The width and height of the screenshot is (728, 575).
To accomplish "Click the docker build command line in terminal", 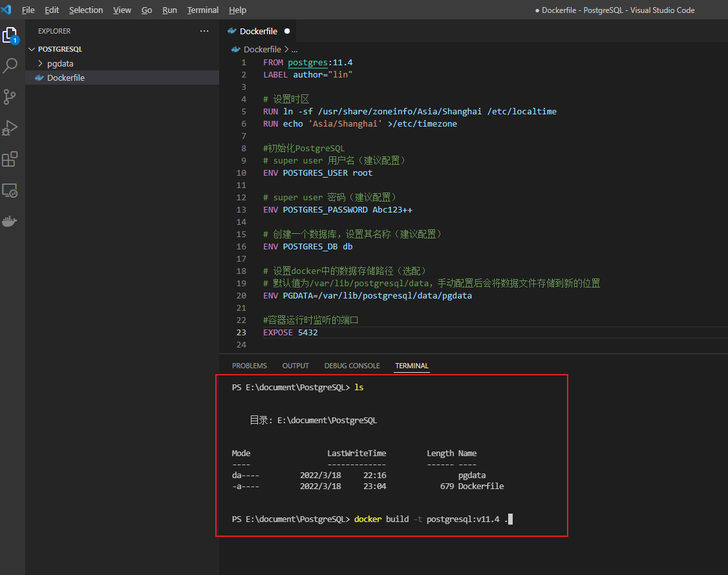I will pyautogui.click(x=431, y=519).
